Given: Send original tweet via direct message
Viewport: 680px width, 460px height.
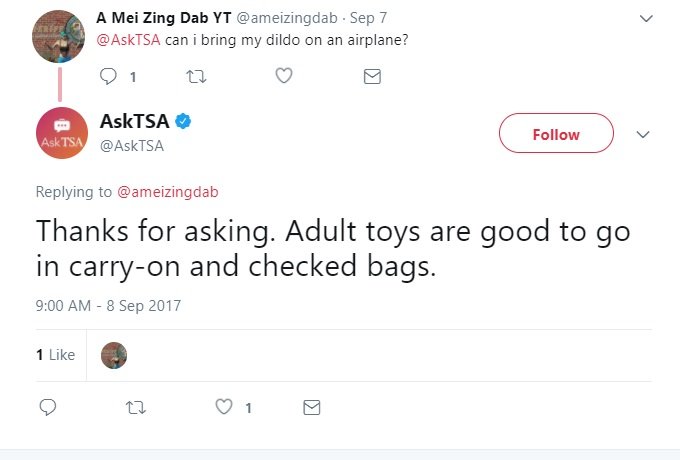Looking at the screenshot, I should point(372,76).
